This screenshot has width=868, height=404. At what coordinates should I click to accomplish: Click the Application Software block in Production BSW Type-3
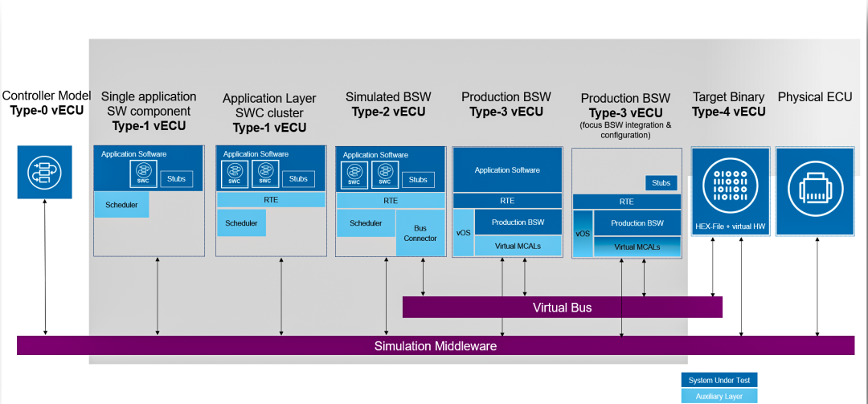(507, 170)
